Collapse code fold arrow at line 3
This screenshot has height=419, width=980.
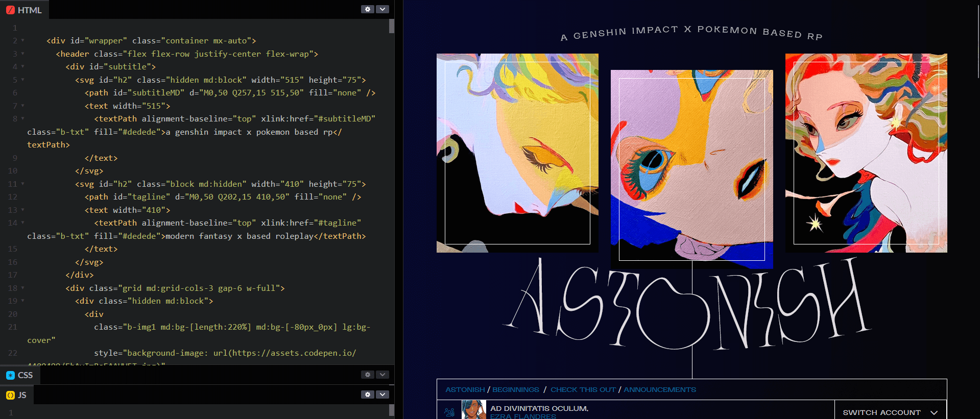pos(22,54)
